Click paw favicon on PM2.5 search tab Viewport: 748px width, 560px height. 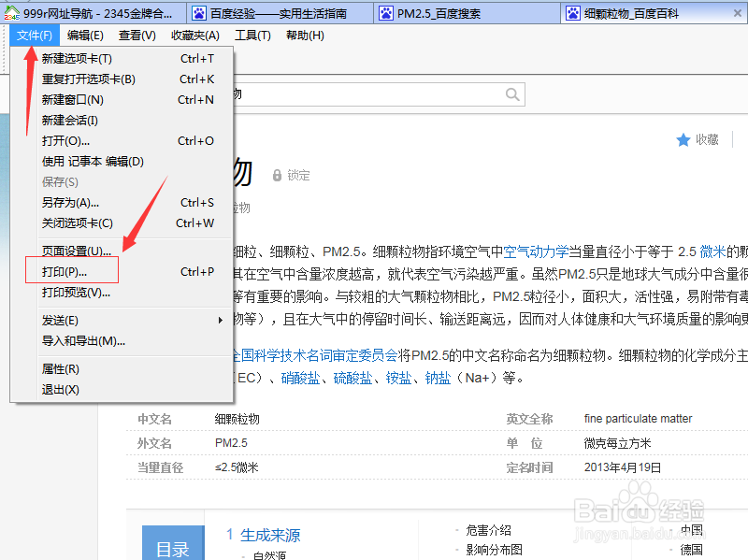coord(385,13)
